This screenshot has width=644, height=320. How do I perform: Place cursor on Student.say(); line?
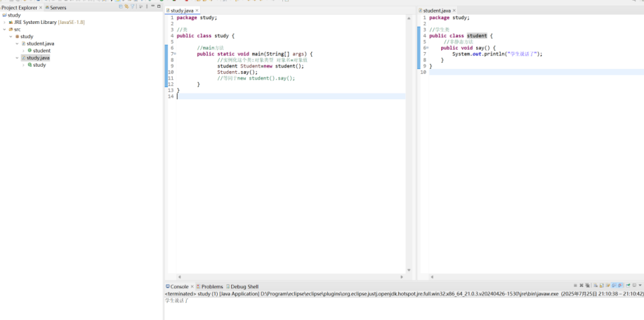(x=237, y=72)
